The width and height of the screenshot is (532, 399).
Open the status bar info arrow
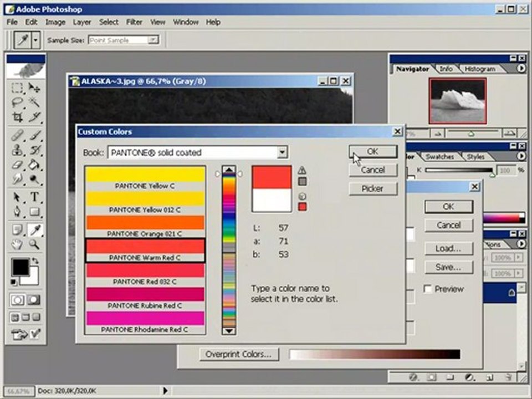tap(165, 391)
